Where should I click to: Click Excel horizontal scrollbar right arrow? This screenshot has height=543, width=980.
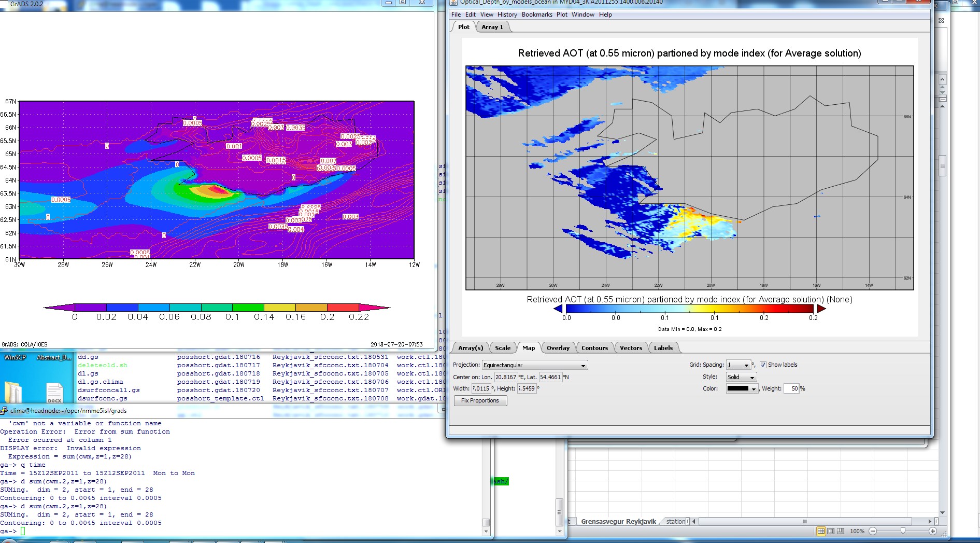[x=930, y=521]
